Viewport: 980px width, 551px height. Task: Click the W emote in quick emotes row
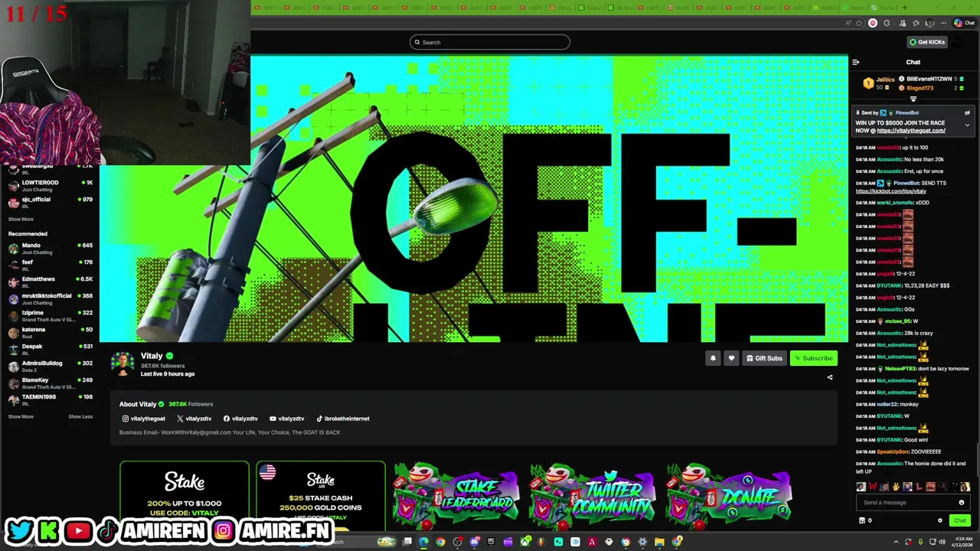[x=873, y=487]
